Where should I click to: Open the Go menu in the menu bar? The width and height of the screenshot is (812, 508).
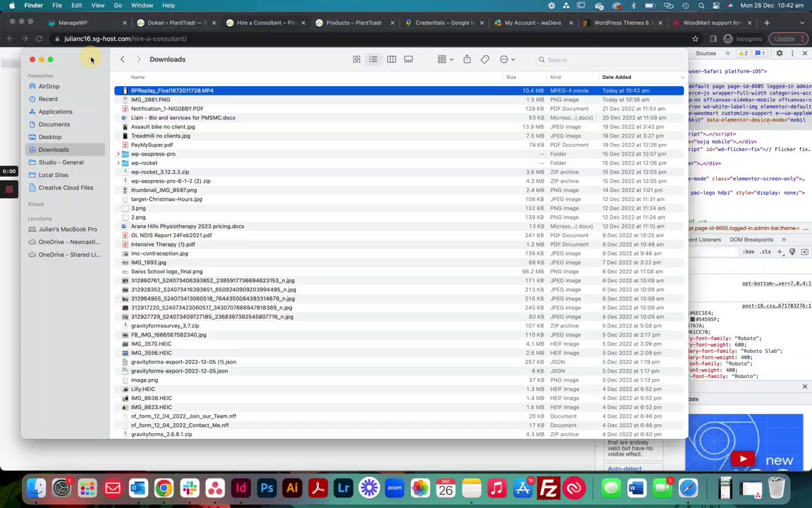click(x=118, y=6)
